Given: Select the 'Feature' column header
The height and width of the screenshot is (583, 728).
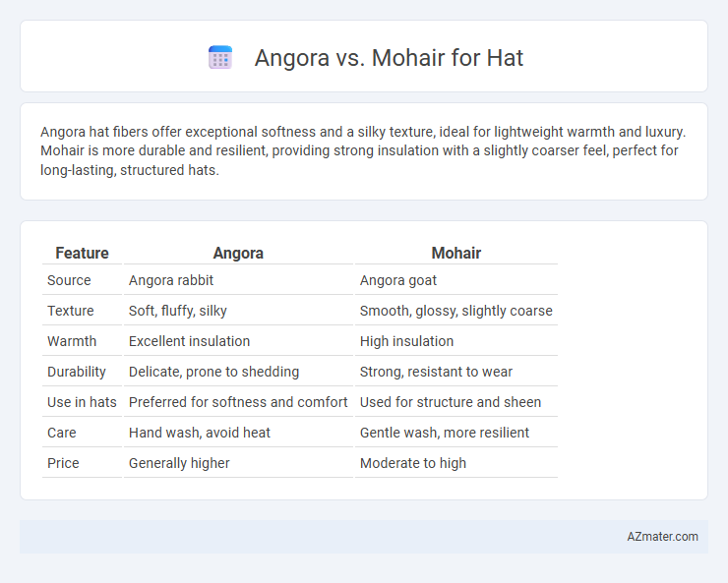Looking at the screenshot, I should click(82, 254).
